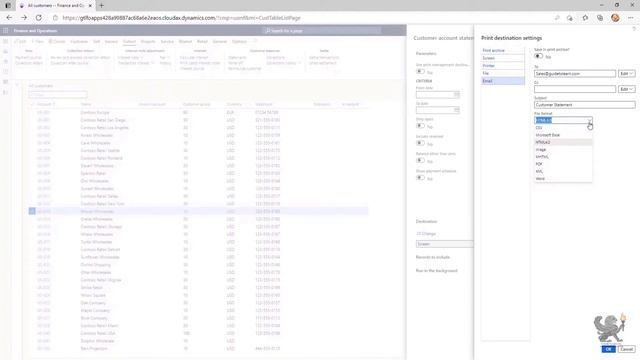The height and width of the screenshot is (360, 640).
Task: Expand Records to include section
Action: (x=433, y=257)
